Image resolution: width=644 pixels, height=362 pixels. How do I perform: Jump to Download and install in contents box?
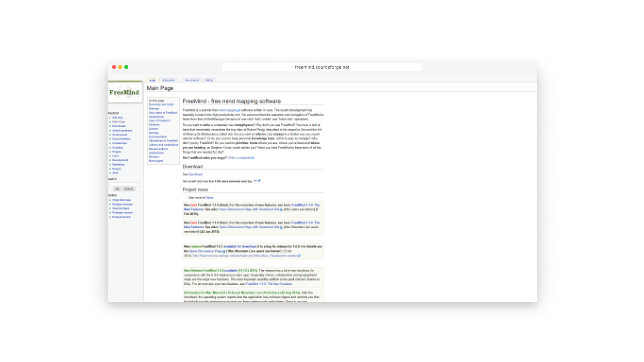pyautogui.click(x=161, y=105)
